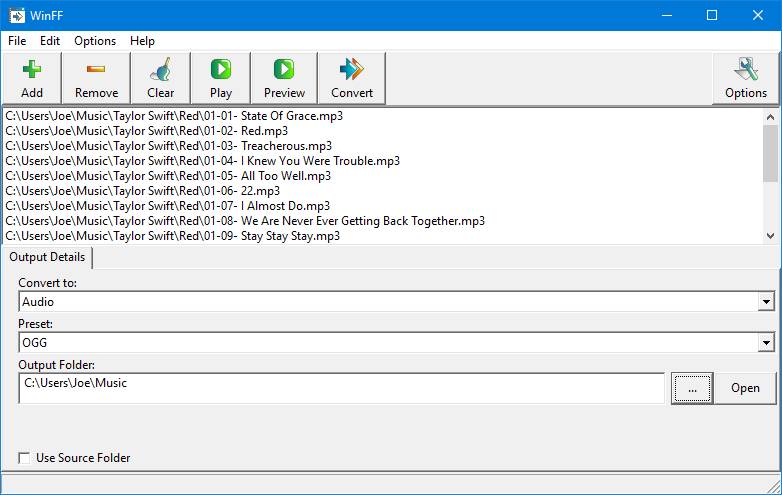Click the file list scroll down arrow
The width and height of the screenshot is (782, 495).
pos(770,236)
